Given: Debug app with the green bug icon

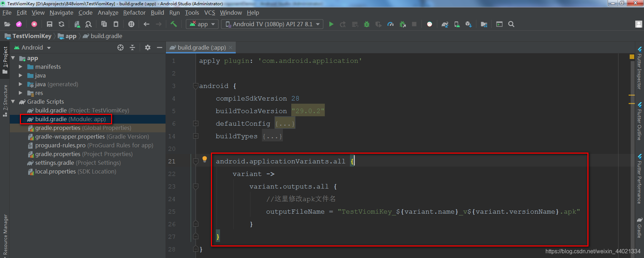Looking at the screenshot, I should pyautogui.click(x=367, y=24).
